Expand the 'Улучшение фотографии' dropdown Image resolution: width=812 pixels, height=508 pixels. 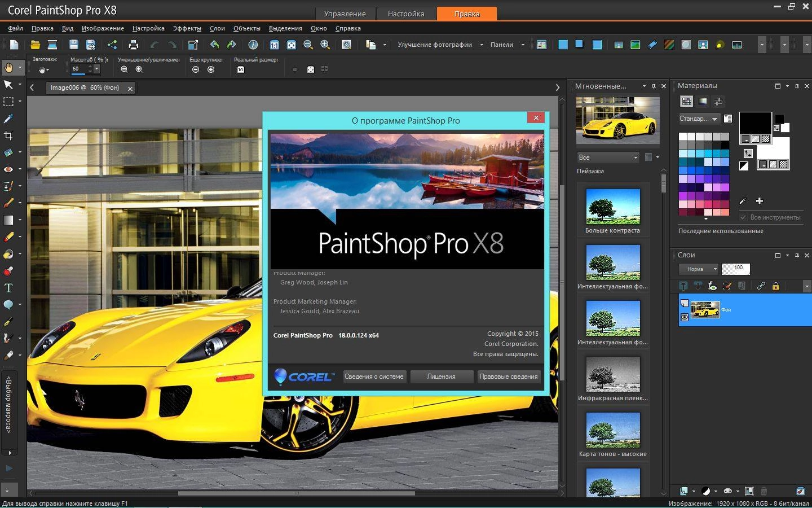tap(482, 45)
